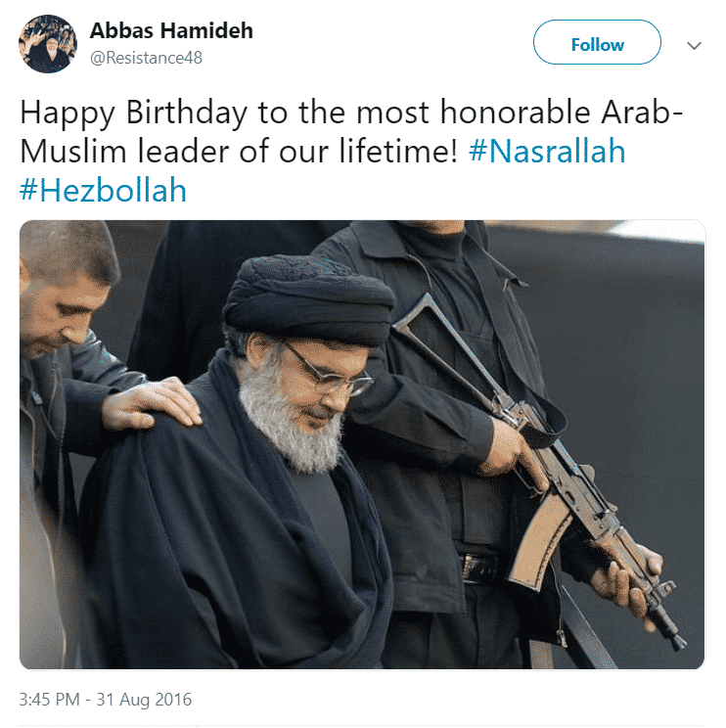Image resolution: width=726 pixels, height=728 pixels.
Task: Click the eyeglasses in the photo
Action: [327, 372]
